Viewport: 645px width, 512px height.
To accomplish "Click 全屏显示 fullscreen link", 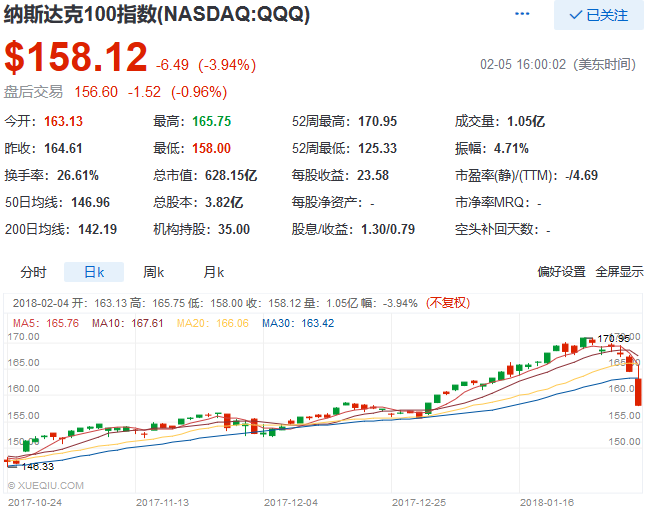I will tap(619, 272).
